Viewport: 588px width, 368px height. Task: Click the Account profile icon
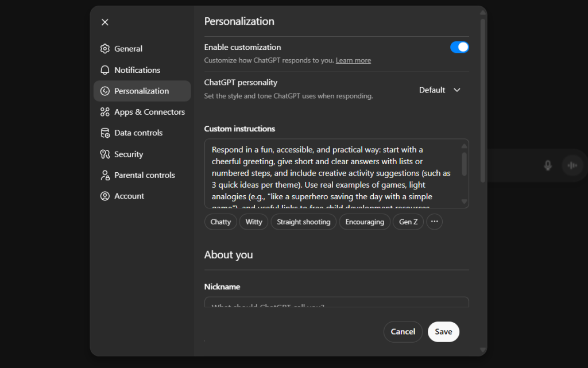pyautogui.click(x=105, y=196)
